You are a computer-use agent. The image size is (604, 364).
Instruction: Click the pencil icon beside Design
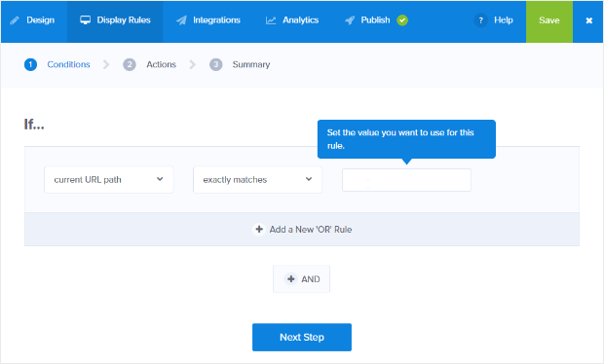coord(15,20)
